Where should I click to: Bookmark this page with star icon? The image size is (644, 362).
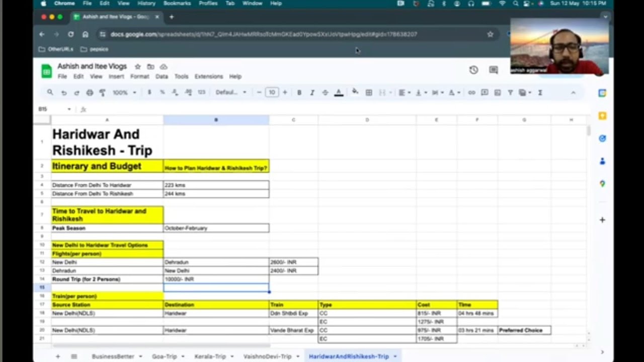click(490, 34)
